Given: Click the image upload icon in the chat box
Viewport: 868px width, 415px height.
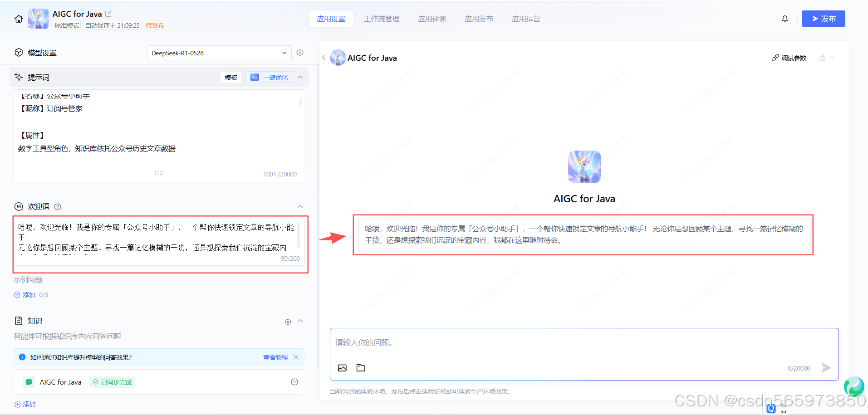Looking at the screenshot, I should pyautogui.click(x=342, y=368).
